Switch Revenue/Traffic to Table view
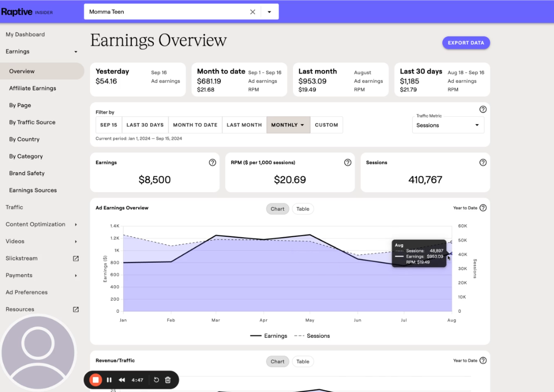Viewport: 554px width, 392px height. pos(303,361)
